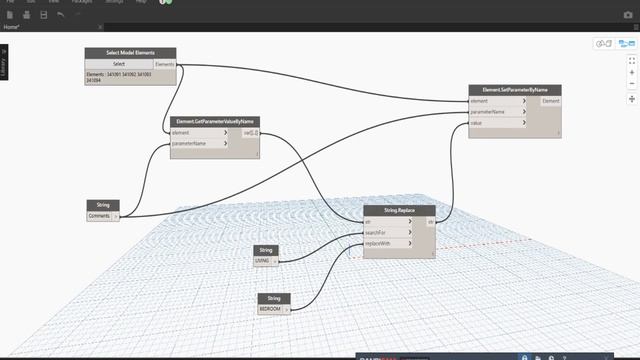640x360 pixels.
Task: Click parameterName chevron on GetParameterValueByName node
Action: (x=225, y=143)
